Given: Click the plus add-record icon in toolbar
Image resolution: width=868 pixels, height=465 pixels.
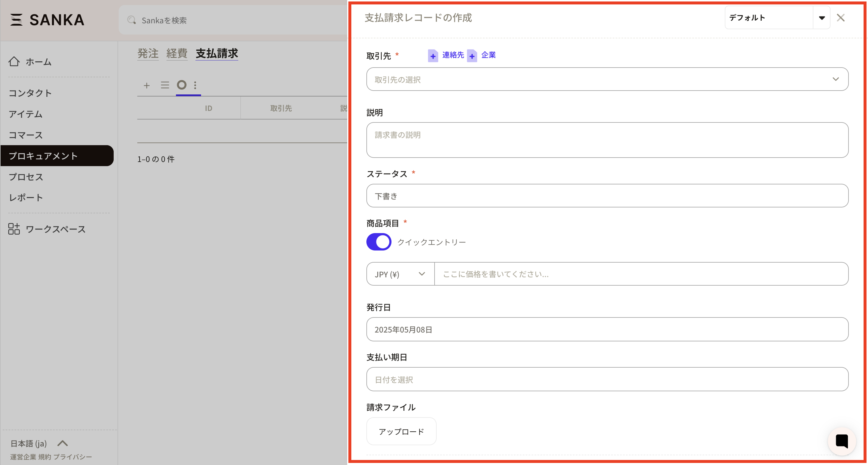Looking at the screenshot, I should click(146, 85).
